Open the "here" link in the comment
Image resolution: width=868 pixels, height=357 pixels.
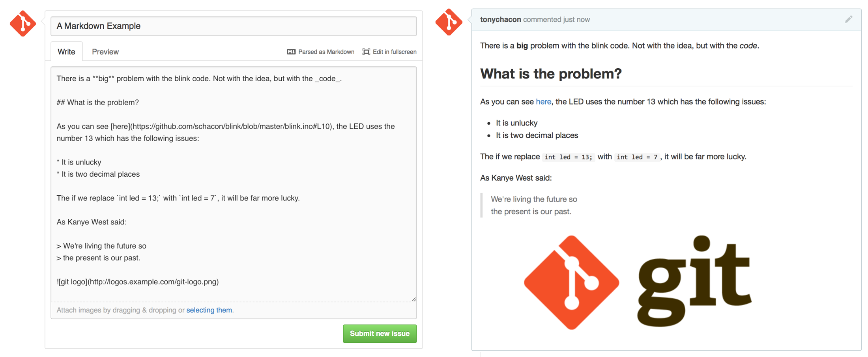point(543,102)
